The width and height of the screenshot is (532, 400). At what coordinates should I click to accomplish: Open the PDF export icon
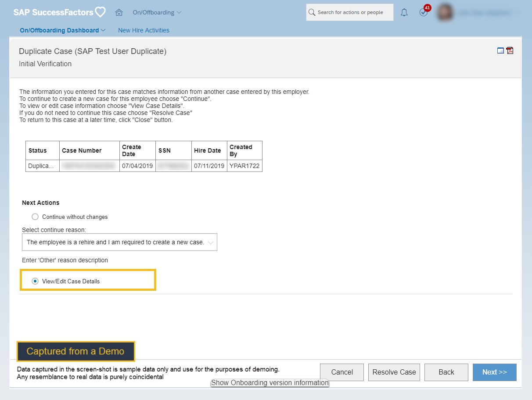click(510, 50)
